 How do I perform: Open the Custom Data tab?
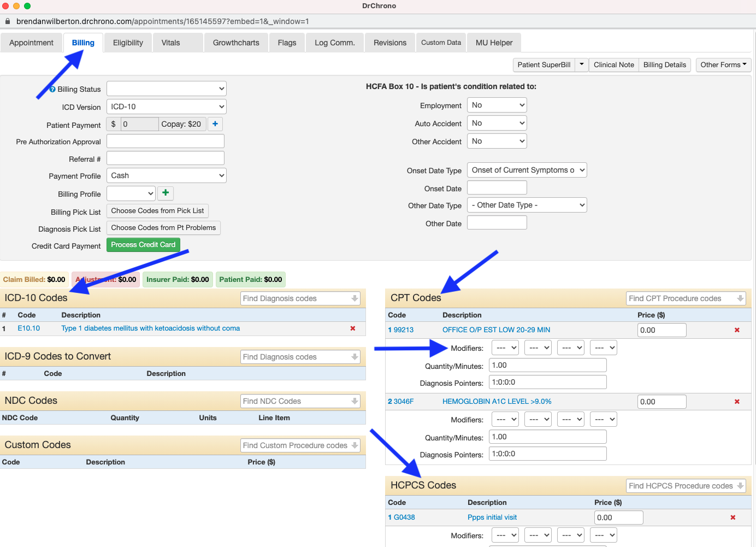[441, 43]
